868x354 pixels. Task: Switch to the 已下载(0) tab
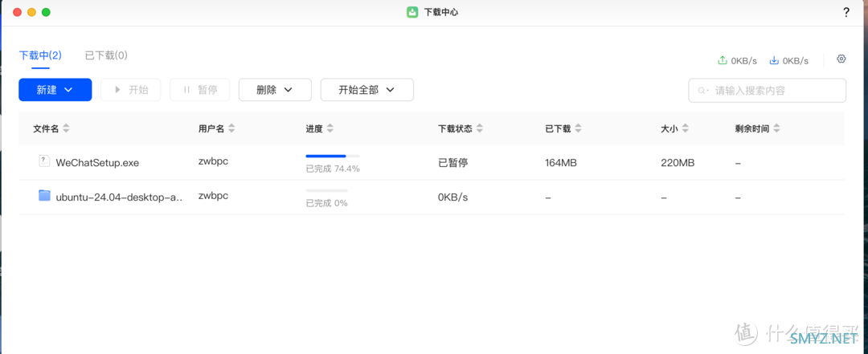(x=106, y=55)
